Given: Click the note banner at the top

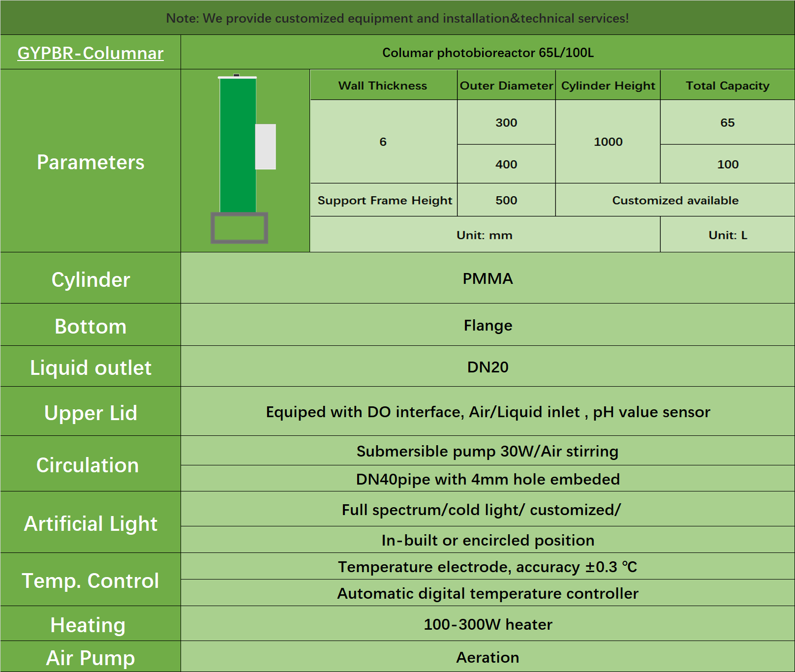Looking at the screenshot, I should 397,18.
